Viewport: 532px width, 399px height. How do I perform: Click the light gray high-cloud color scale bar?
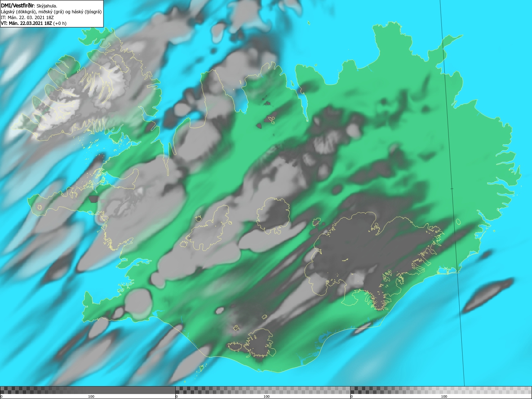click(441, 390)
